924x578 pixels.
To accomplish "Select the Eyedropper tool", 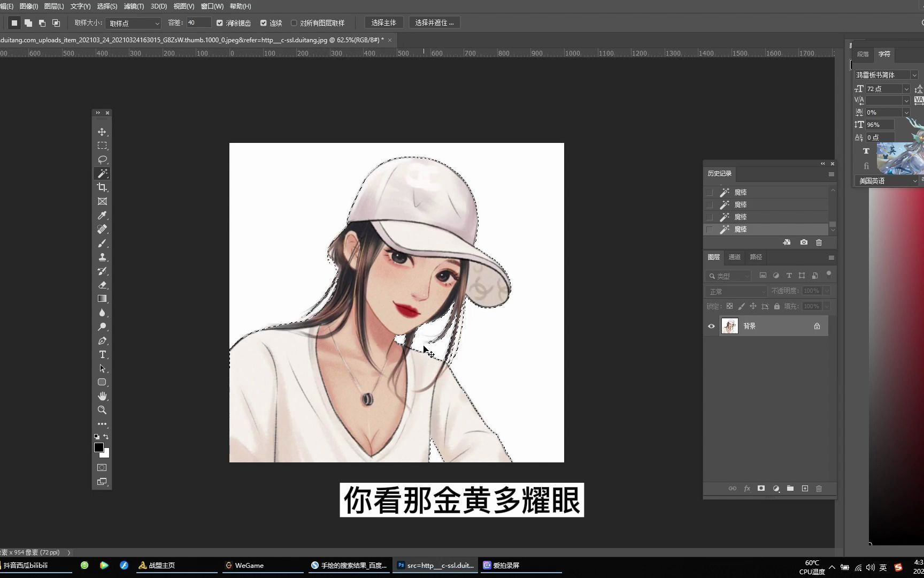I will pos(102,215).
